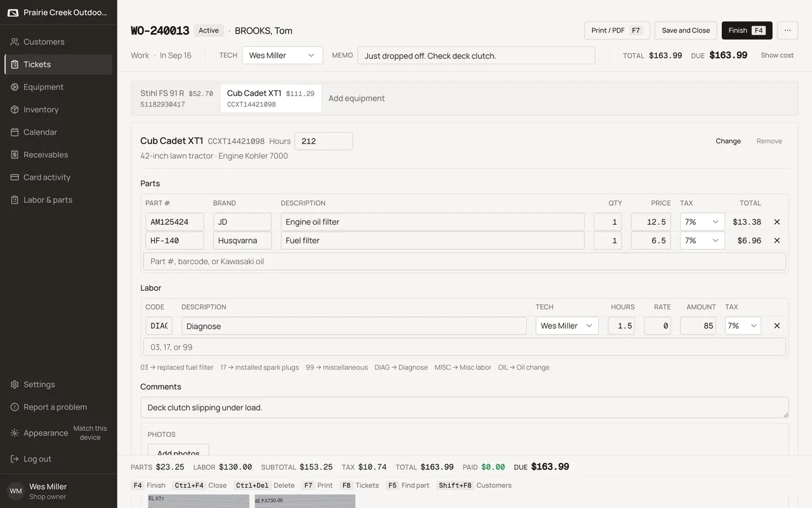Click the Show cost link
The height and width of the screenshot is (508, 812).
tap(777, 55)
